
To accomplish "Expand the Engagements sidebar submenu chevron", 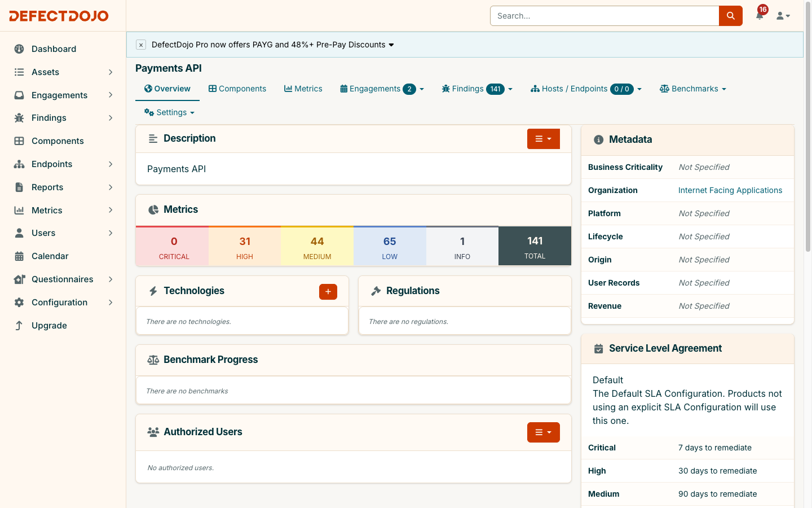I will pyautogui.click(x=111, y=95).
